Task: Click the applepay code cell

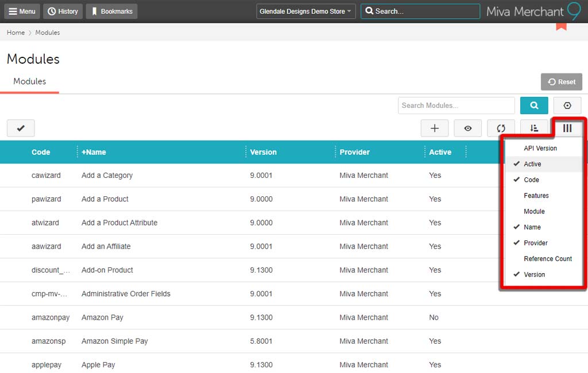Action: 47,364
